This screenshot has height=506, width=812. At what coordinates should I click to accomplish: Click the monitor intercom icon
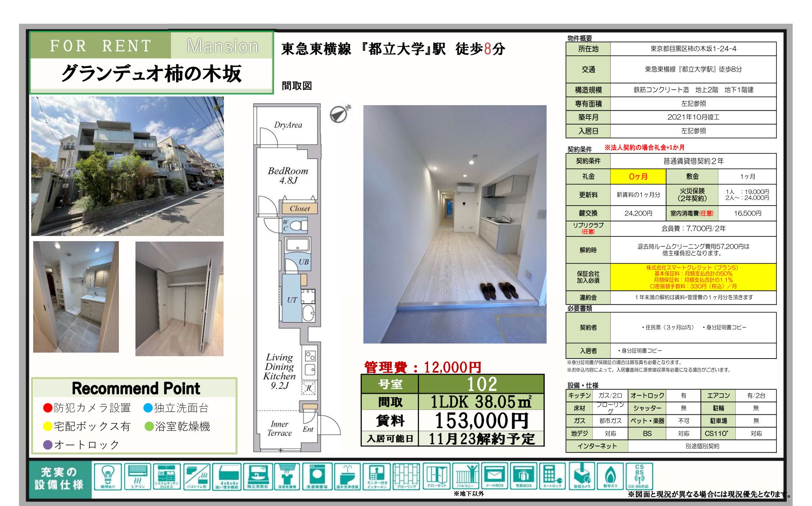[x=377, y=476]
